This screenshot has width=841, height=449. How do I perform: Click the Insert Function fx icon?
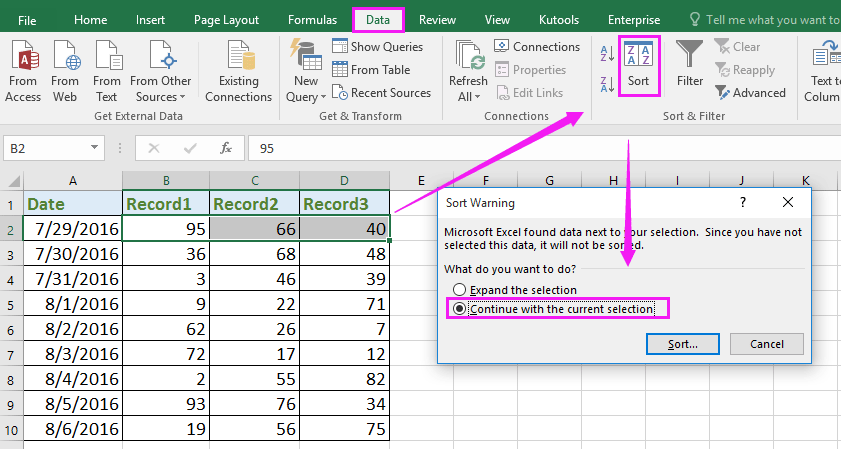(x=226, y=148)
